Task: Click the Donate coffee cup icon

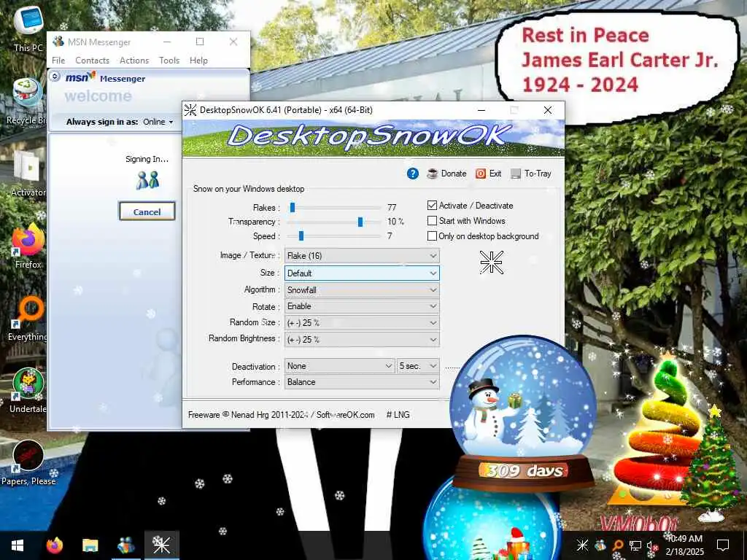Action: click(x=433, y=174)
